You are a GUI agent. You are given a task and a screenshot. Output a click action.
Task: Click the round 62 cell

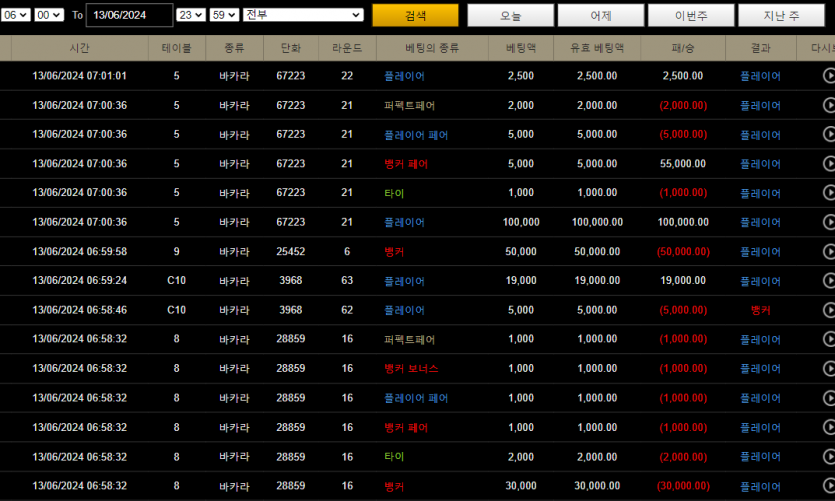(347, 310)
